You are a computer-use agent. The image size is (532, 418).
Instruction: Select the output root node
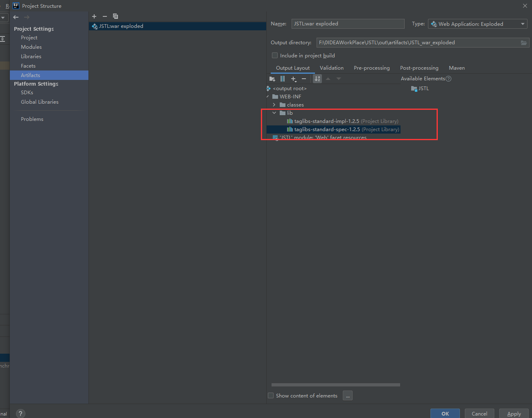click(x=290, y=89)
